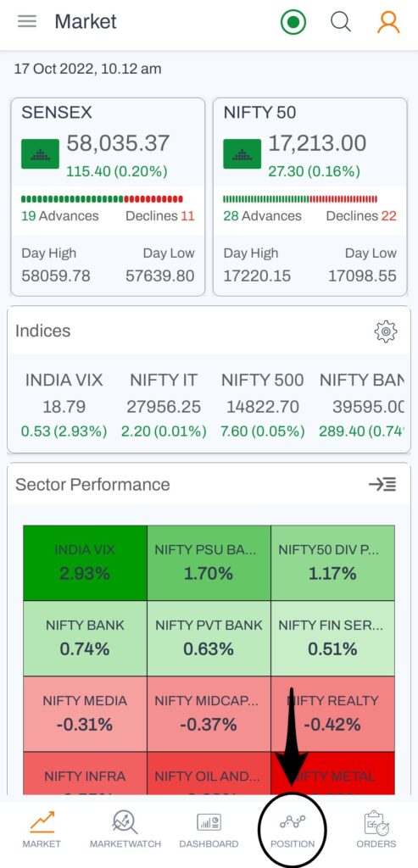Switch to the Position tab

click(x=293, y=830)
